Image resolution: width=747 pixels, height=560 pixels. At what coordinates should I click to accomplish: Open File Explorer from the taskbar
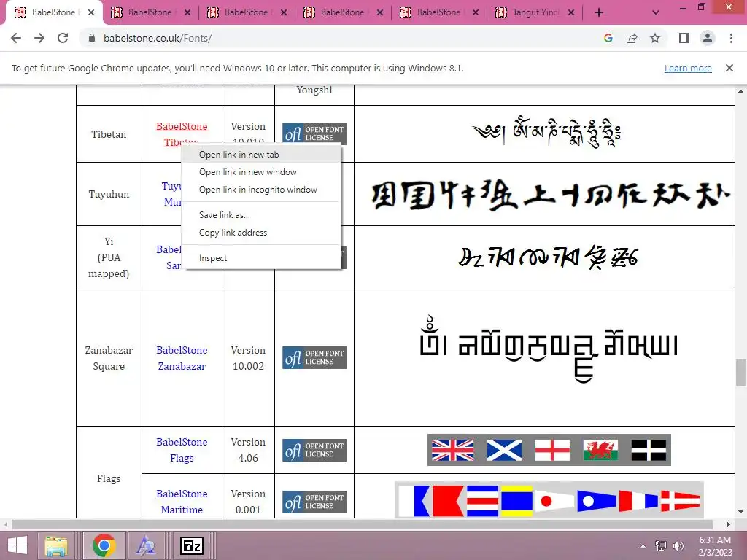coord(56,545)
